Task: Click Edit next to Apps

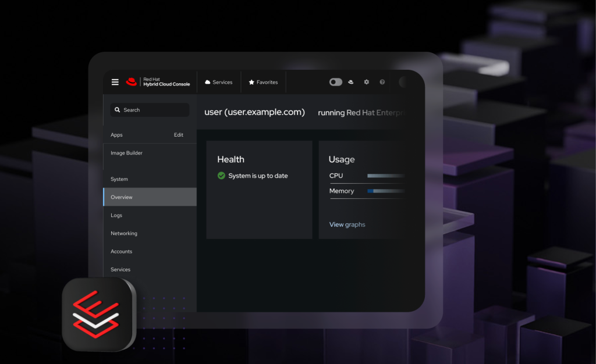Action: [x=178, y=135]
